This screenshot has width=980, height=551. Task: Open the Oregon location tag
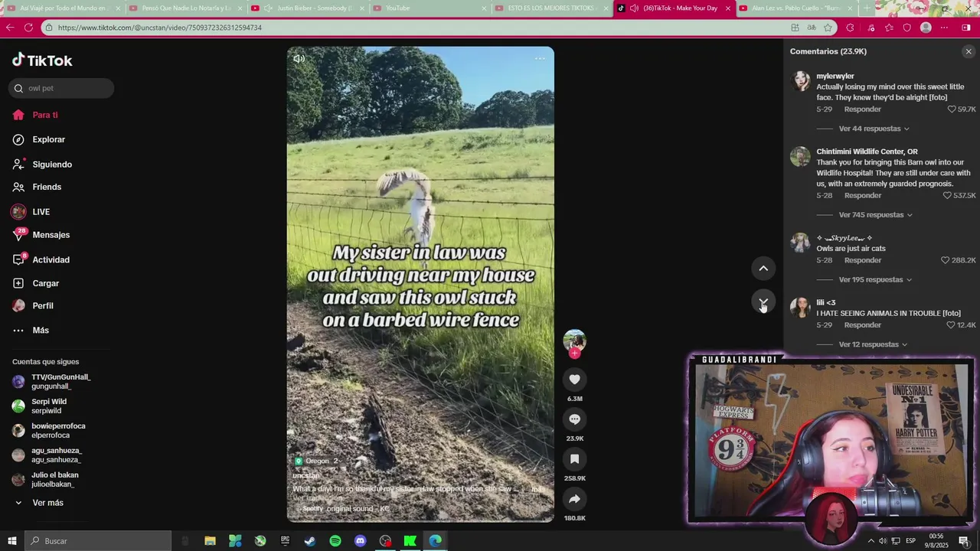317,461
